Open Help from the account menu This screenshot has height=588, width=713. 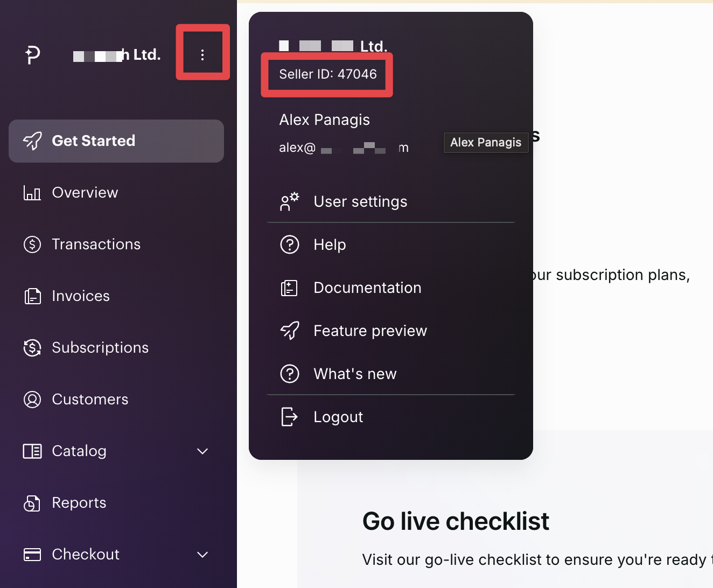tap(330, 245)
